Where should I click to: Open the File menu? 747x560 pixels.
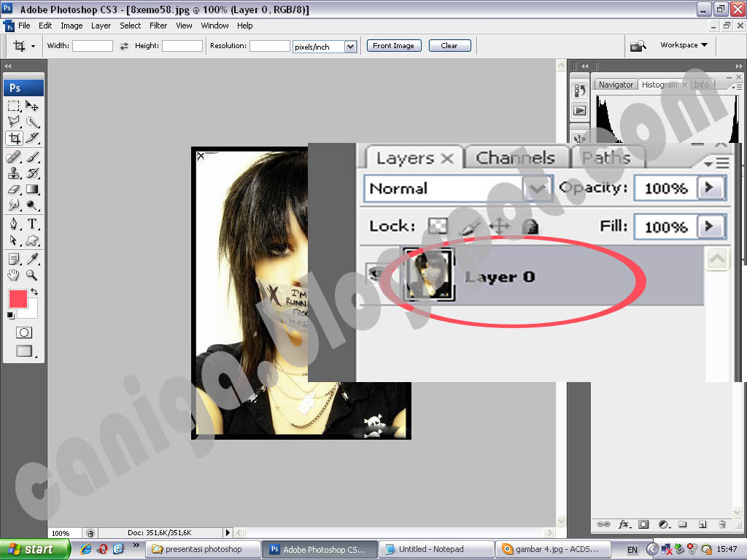[24, 26]
